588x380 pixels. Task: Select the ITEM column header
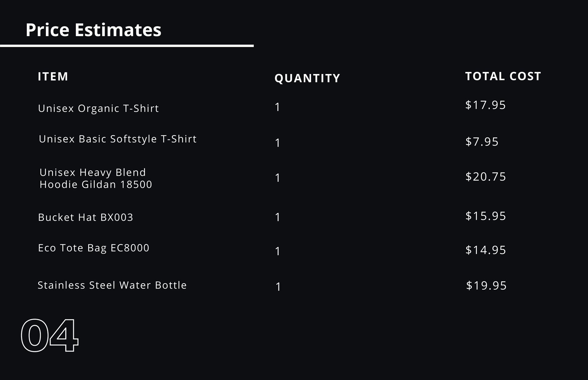pyautogui.click(x=53, y=76)
